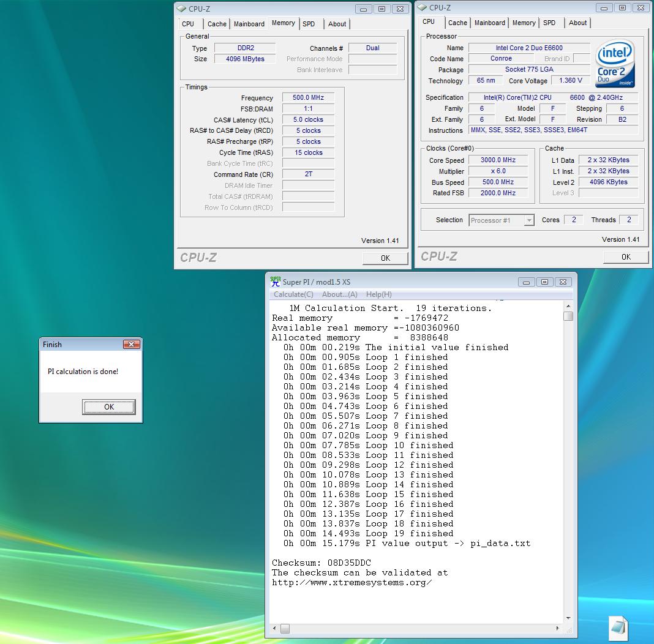The height and width of the screenshot is (644, 654).
Task: Click the Core Voltage 1.360 V field
Action: [x=571, y=80]
